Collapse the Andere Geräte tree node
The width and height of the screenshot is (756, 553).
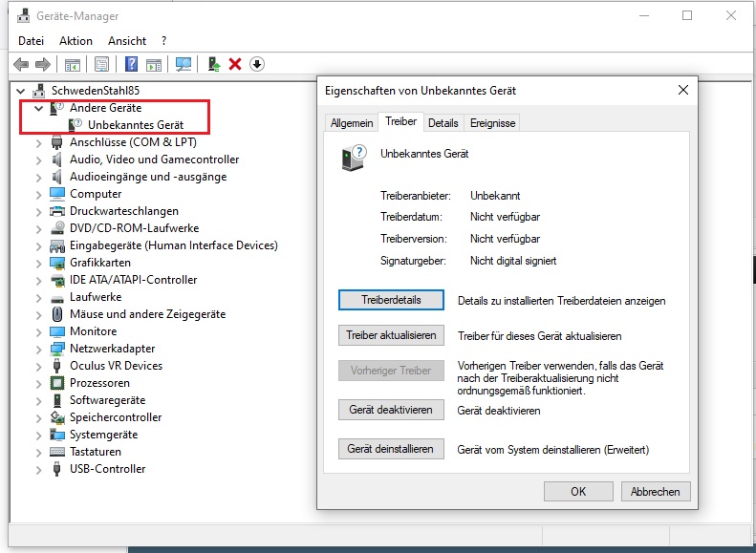click(39, 108)
